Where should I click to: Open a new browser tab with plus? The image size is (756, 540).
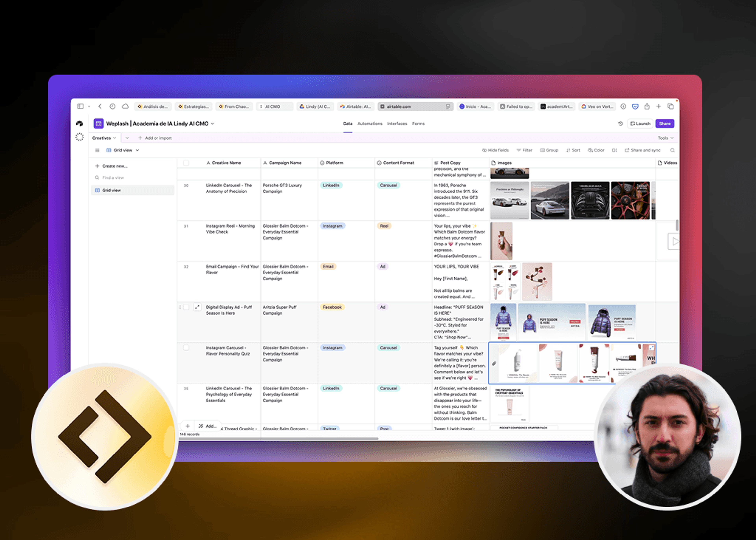[x=658, y=106]
